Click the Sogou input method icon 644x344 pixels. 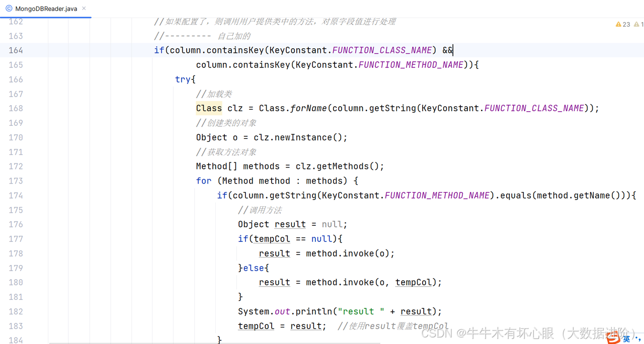613,338
